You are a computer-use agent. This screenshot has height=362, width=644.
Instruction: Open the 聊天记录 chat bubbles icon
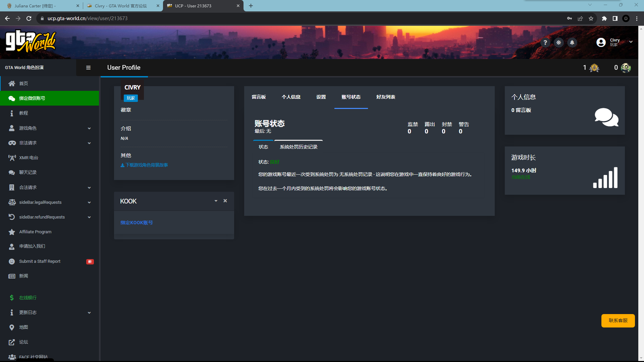pyautogui.click(x=12, y=173)
